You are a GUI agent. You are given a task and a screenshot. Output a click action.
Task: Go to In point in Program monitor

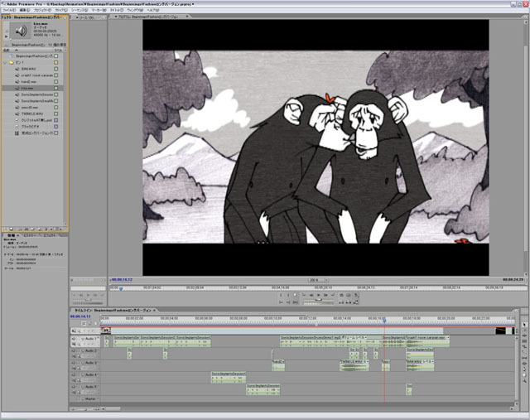coord(281,302)
